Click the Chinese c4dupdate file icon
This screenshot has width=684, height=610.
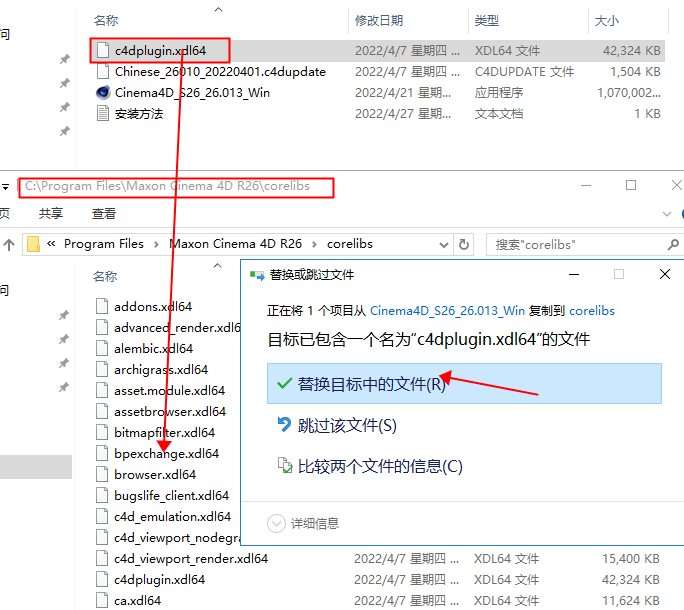(x=103, y=72)
